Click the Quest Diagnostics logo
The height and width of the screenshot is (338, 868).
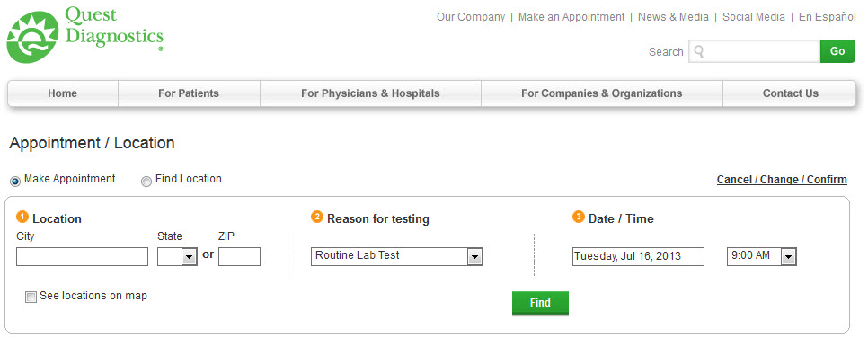pyautogui.click(x=85, y=34)
